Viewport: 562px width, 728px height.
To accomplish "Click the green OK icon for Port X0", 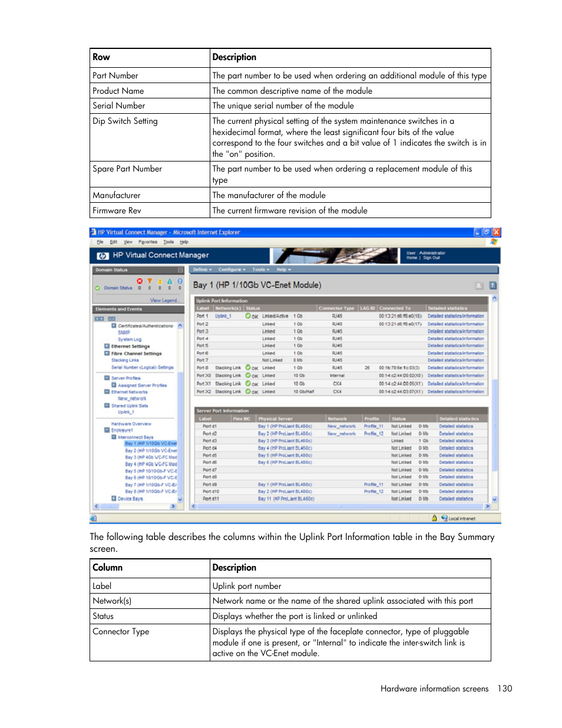I will (249, 375).
